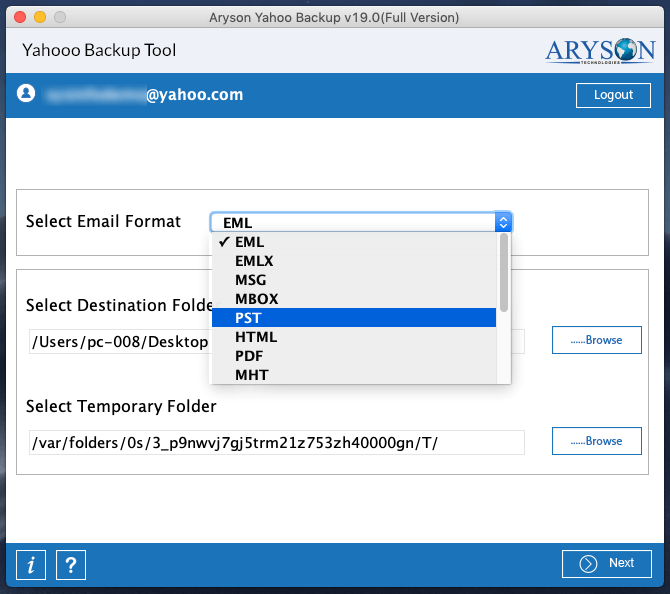Select PDF format option

click(354, 356)
